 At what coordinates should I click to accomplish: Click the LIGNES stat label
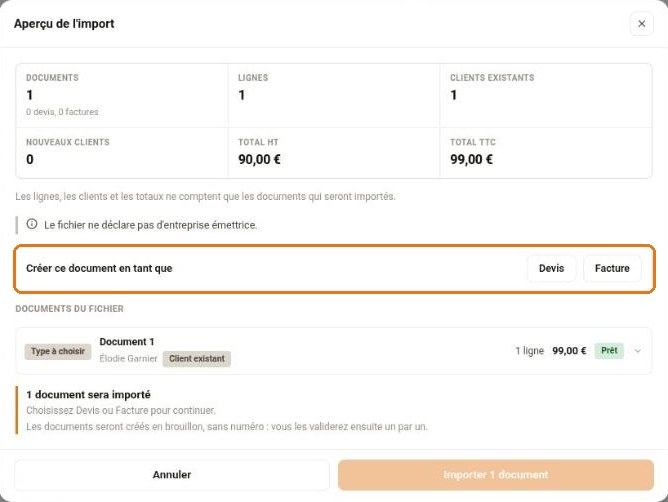point(253,78)
